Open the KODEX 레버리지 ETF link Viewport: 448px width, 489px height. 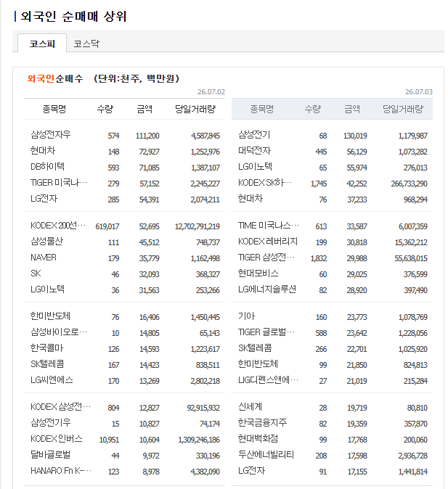click(268, 242)
